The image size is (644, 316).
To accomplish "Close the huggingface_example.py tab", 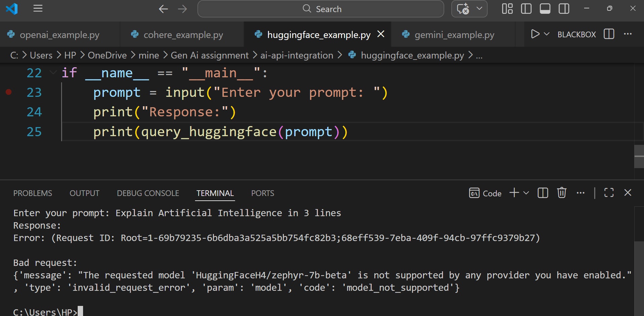I will coord(381,34).
